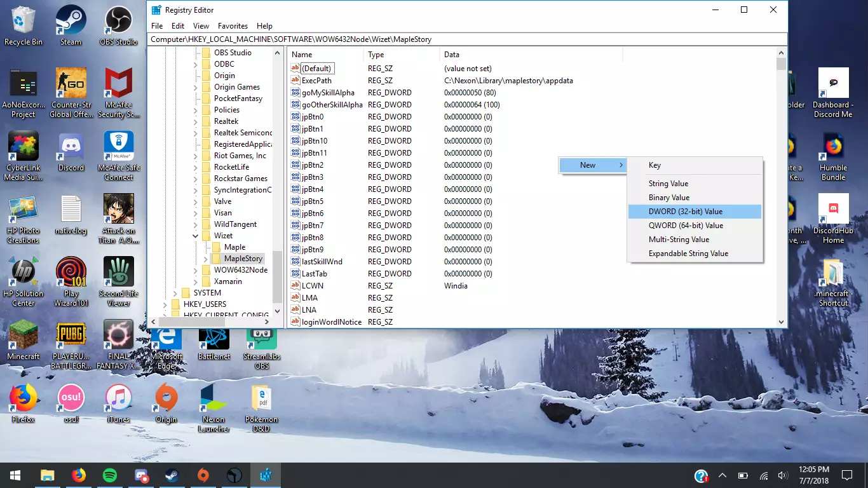Open the Favorites menu
The width and height of the screenshot is (868, 488).
click(233, 26)
